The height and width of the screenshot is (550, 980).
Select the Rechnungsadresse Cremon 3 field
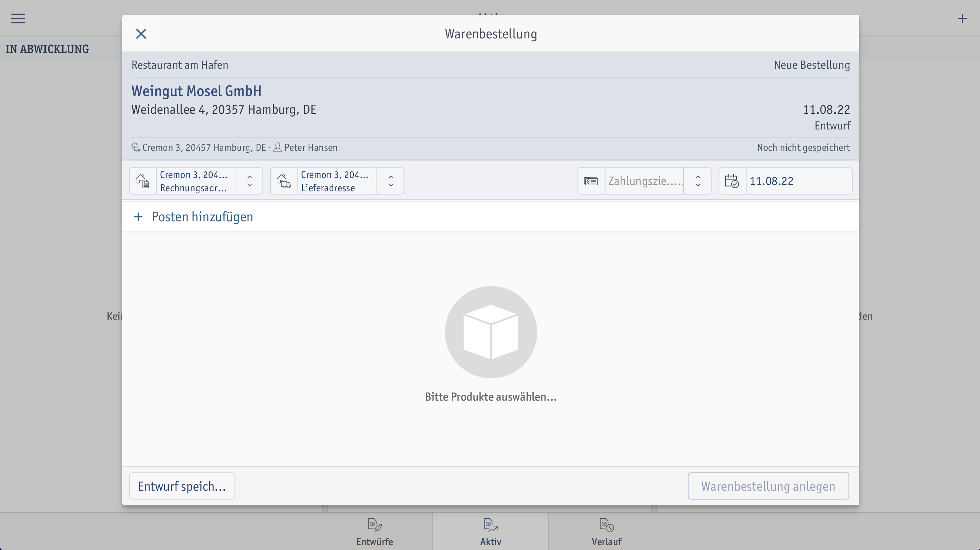tap(196, 181)
